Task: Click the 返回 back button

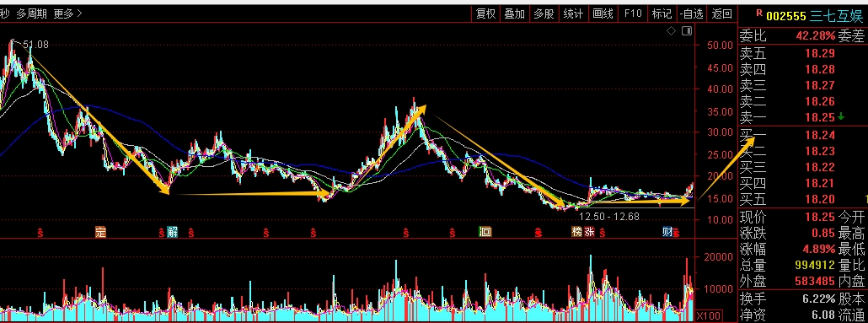Action: (722, 13)
